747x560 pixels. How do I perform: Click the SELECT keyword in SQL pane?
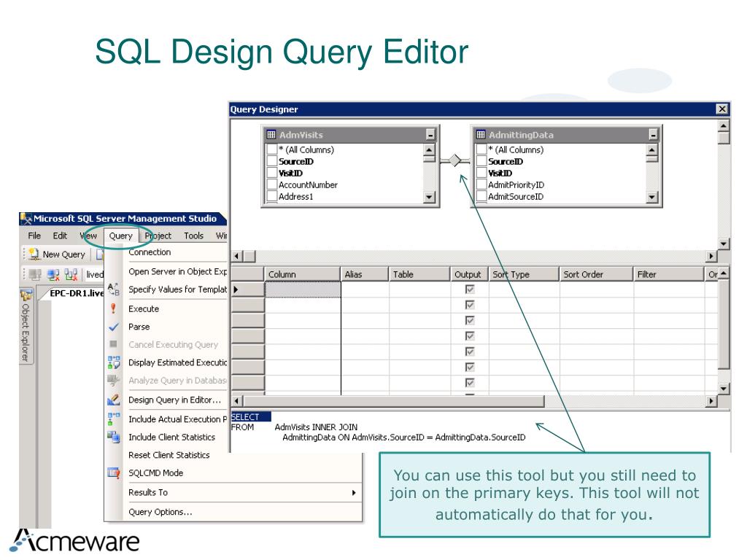tap(245, 417)
